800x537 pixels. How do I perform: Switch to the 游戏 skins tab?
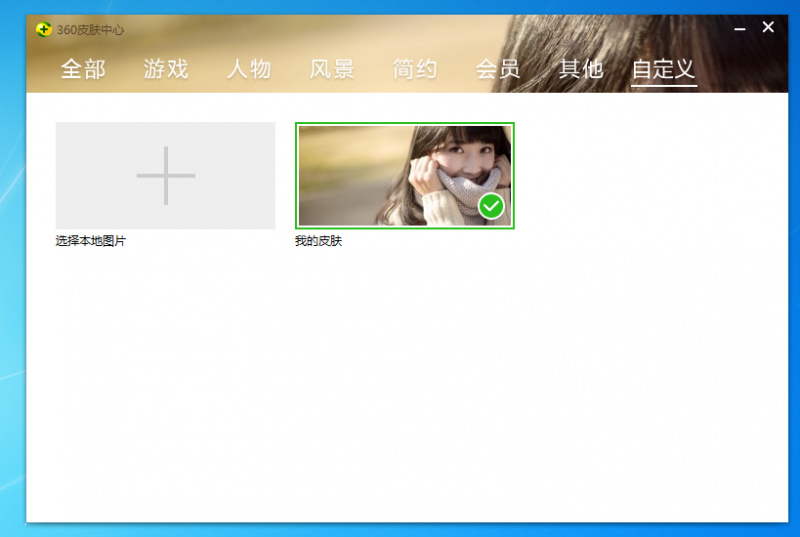166,69
